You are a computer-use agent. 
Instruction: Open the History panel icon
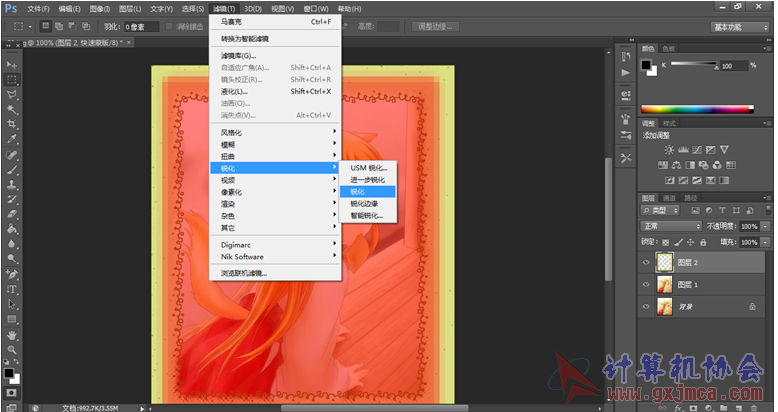tap(626, 57)
